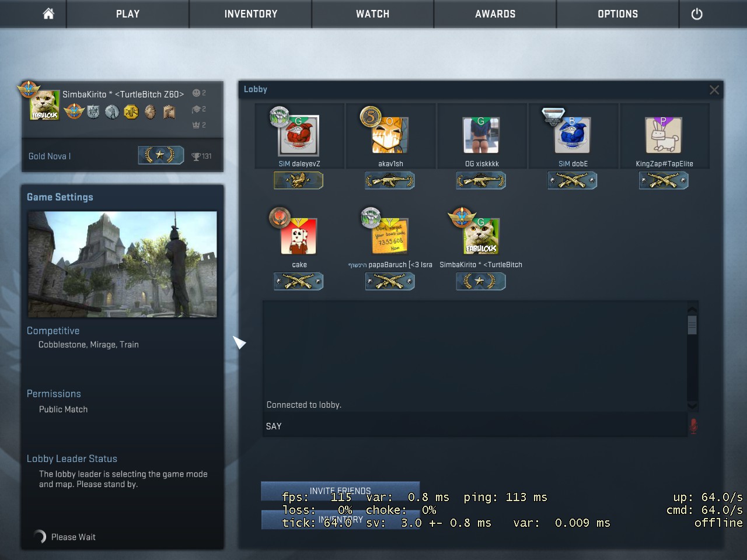Click the friendly commendation smiley icon

point(196,93)
